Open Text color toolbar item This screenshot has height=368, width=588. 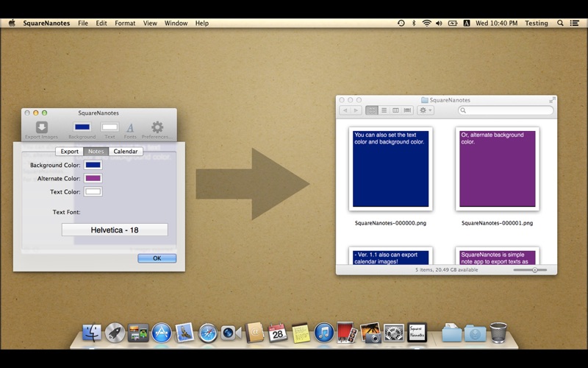pyautogui.click(x=110, y=130)
